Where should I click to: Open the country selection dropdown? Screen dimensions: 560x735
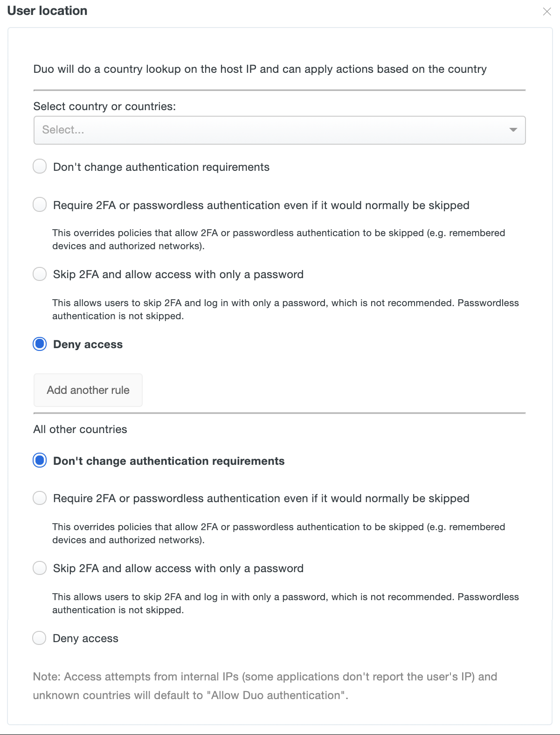(279, 130)
